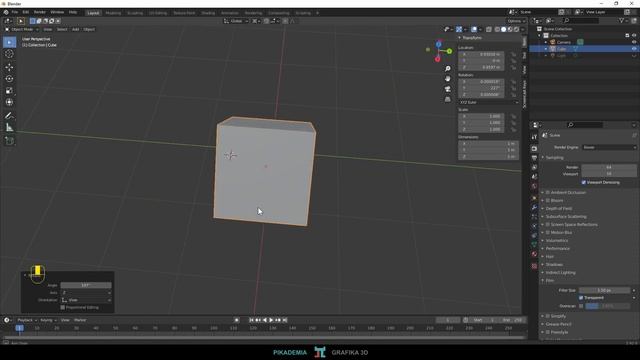
Task: Open the Render menu
Action: coord(40,13)
